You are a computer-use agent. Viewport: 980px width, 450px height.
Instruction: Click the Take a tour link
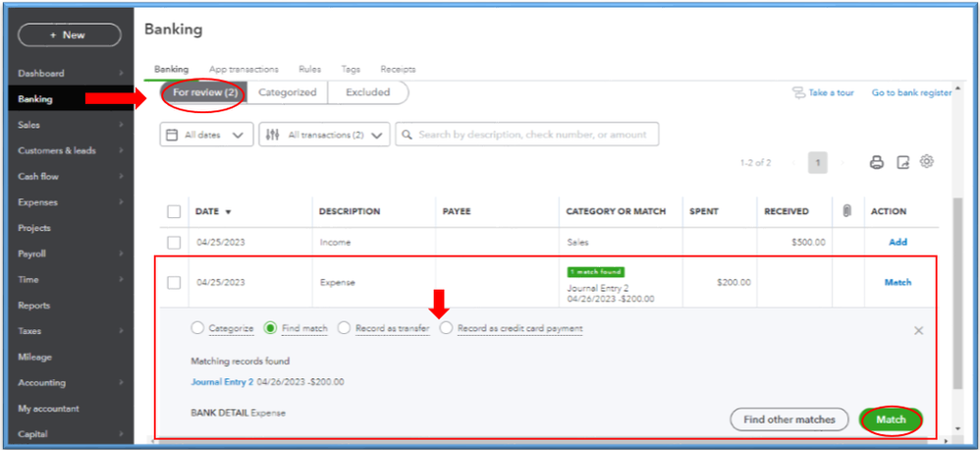click(x=823, y=92)
